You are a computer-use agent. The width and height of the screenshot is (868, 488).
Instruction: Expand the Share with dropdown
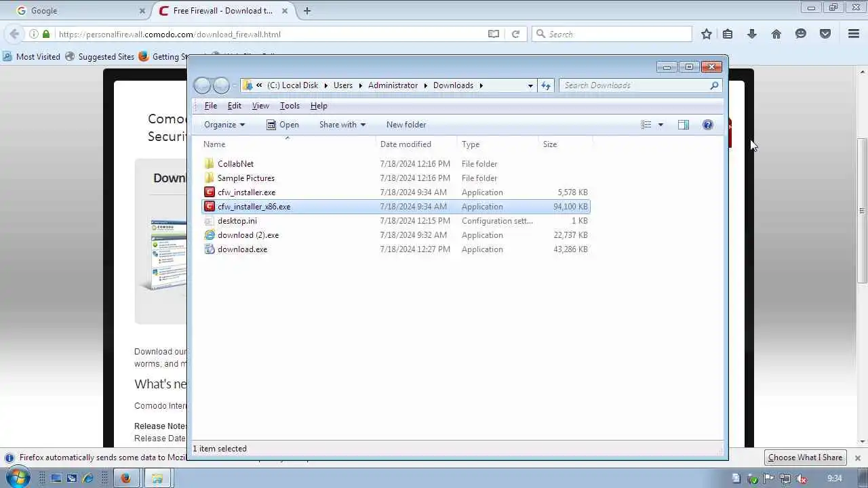[342, 125]
